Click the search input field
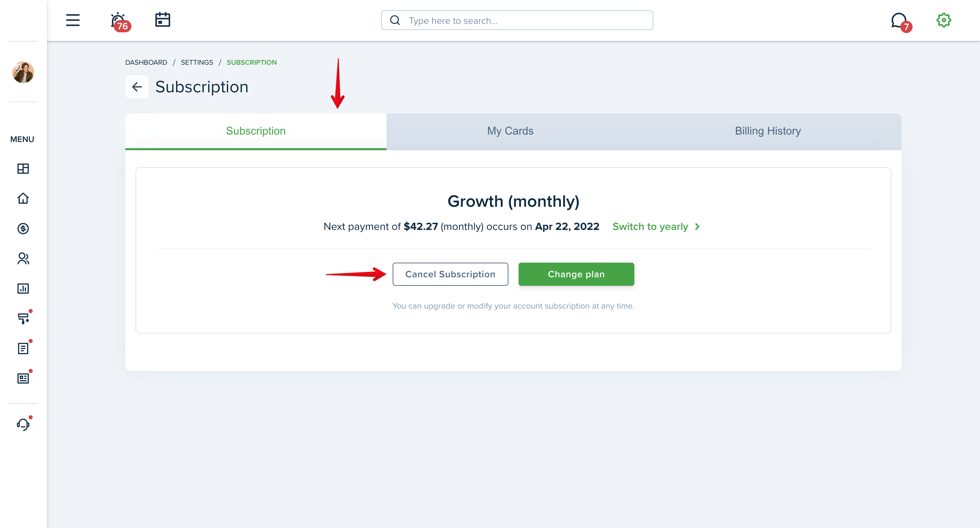980x528 pixels. (517, 20)
